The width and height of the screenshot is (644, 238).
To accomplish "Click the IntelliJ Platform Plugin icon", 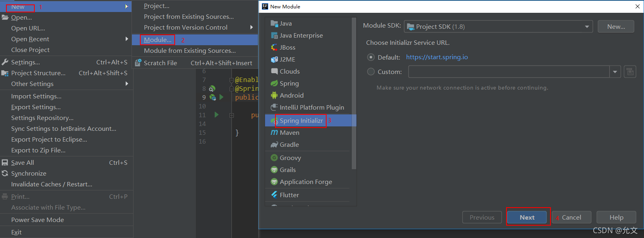I will 274,108.
